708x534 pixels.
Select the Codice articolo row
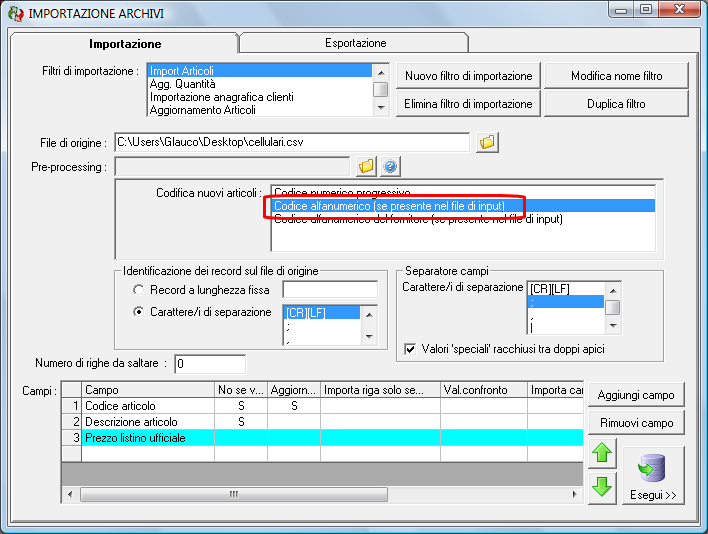pyautogui.click(x=322, y=406)
